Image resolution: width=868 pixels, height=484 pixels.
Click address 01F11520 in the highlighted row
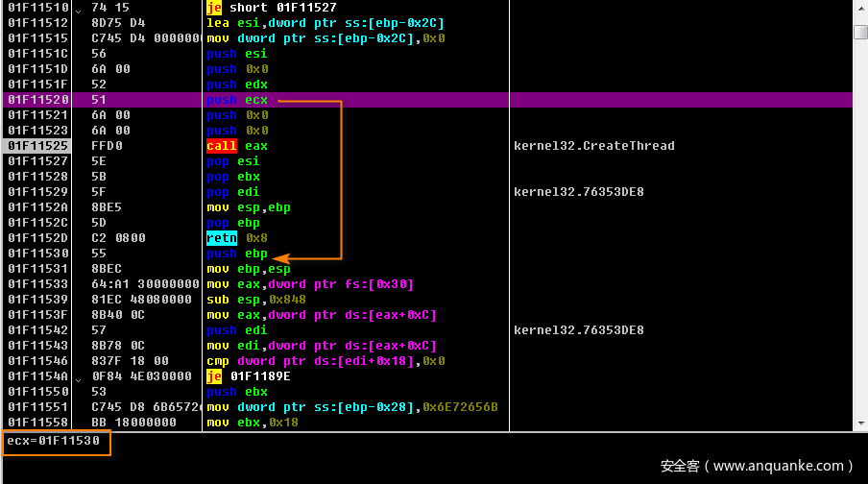[37, 100]
